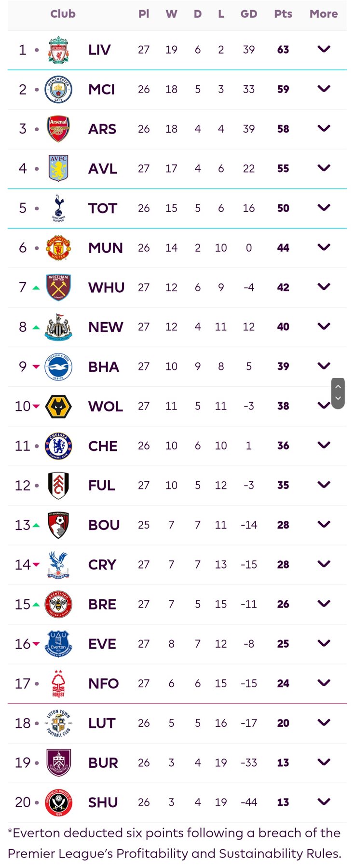Click the Club column header

63,14
